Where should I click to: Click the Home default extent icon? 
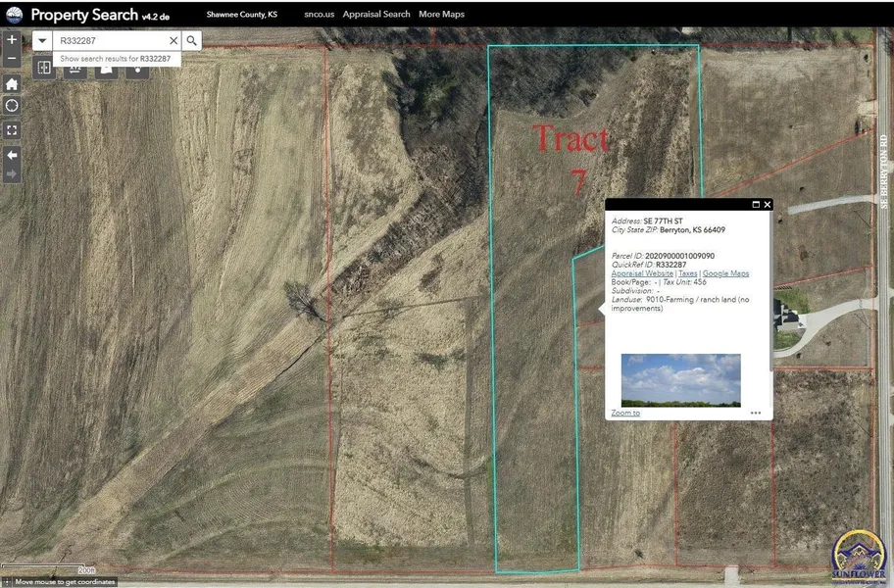pos(12,83)
